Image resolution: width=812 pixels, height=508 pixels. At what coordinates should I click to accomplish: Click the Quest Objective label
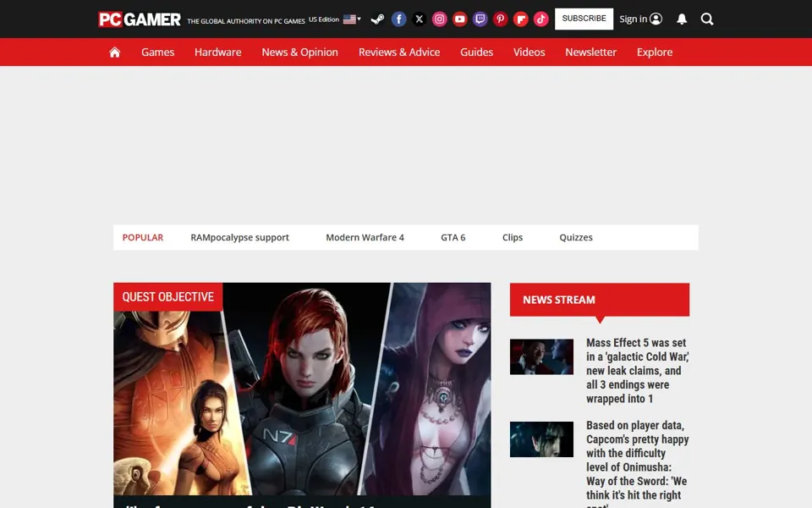(167, 296)
